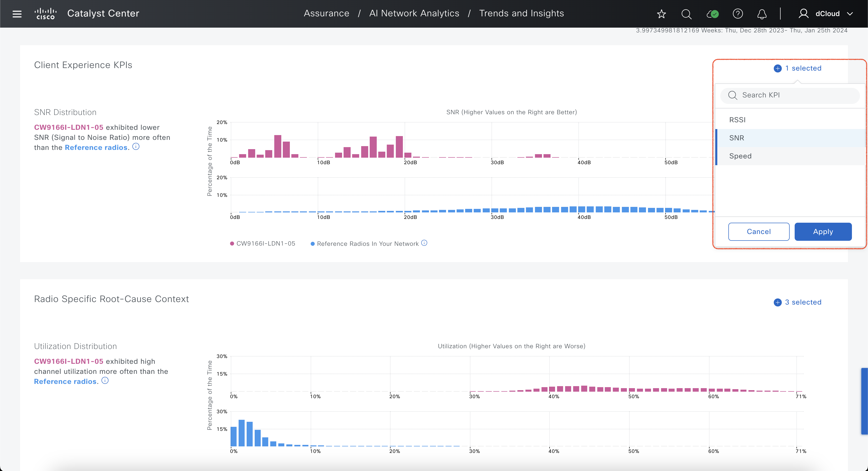Viewport: 868px width, 471px height.
Task: Open Reference radios link in SNR text
Action: click(x=96, y=148)
